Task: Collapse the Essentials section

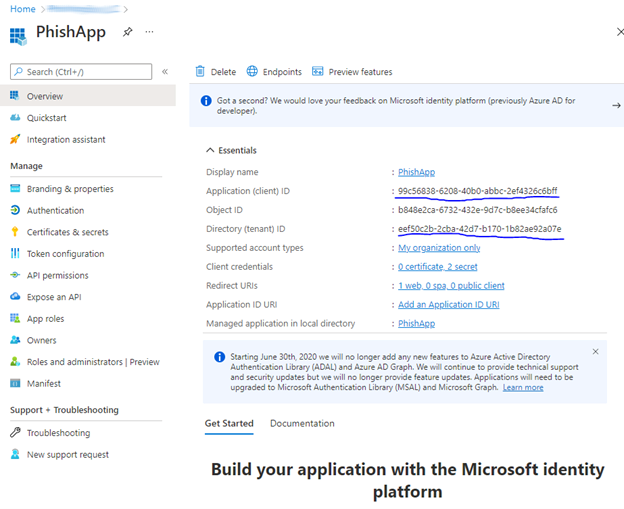Action: (x=210, y=150)
